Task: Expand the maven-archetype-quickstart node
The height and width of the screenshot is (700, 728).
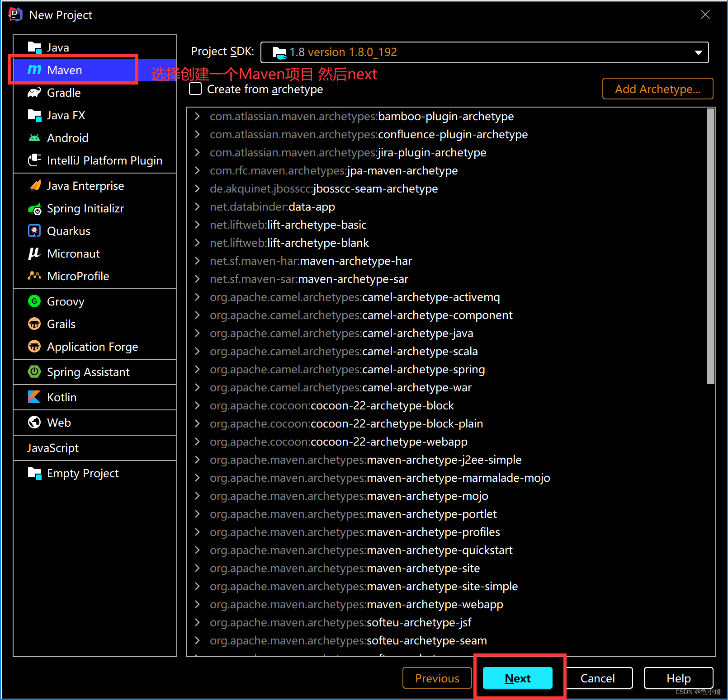Action: coord(197,550)
